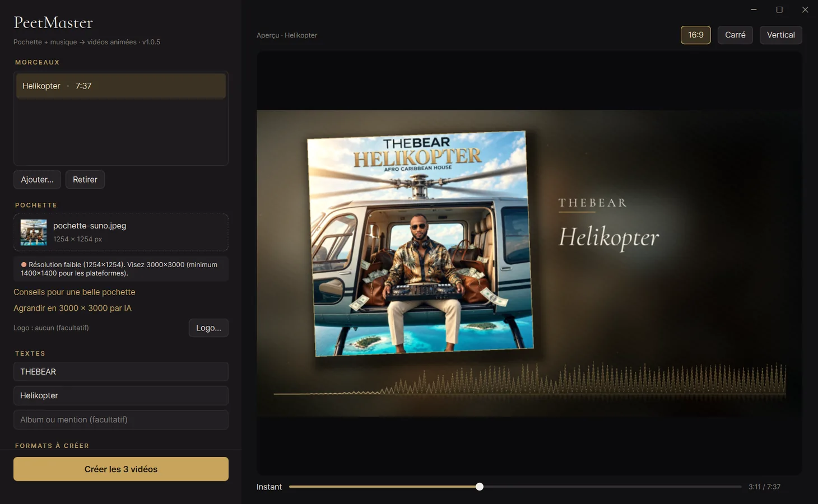Click the pochette-suno.jpeg file name

pos(90,226)
